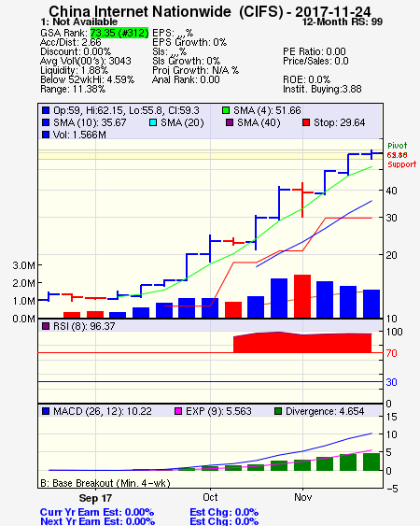
Task: Click the EXP (9): 5.563 legend text
Action: [218, 411]
